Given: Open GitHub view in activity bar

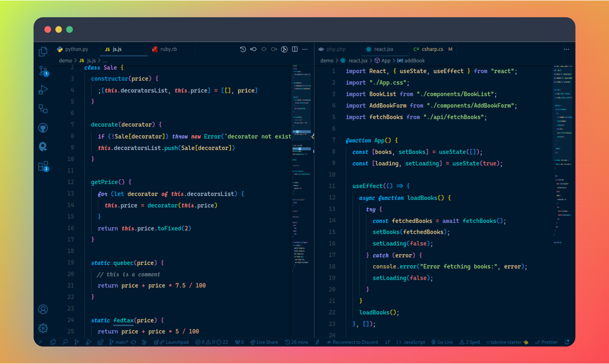Looking at the screenshot, I should point(43,128).
